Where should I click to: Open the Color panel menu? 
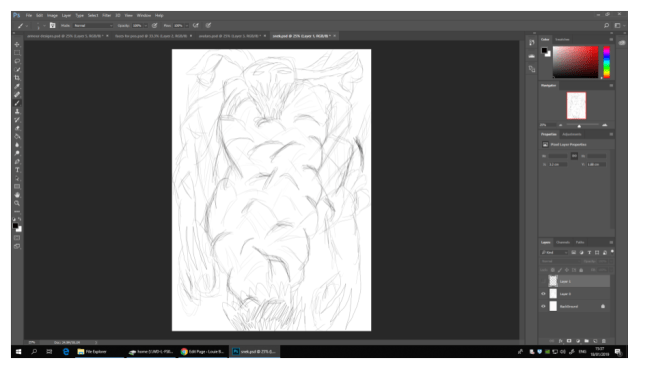611,39
